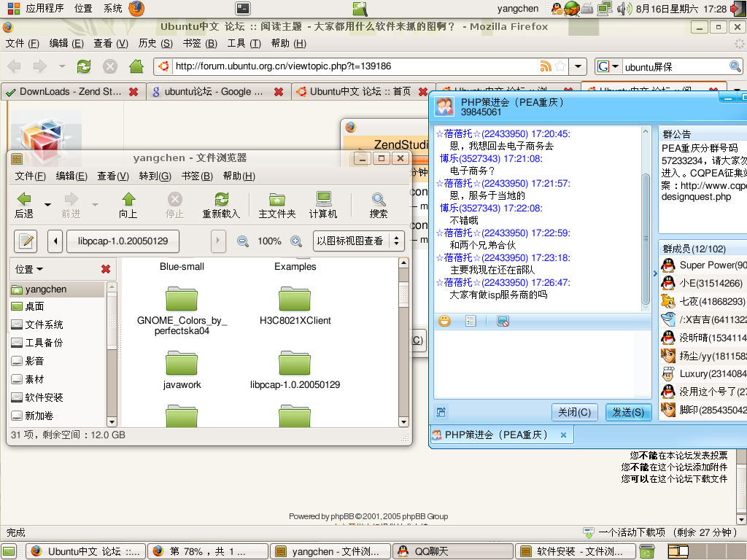Click Search magnifier in file browser toolbar
The height and width of the screenshot is (560, 747).
click(379, 205)
